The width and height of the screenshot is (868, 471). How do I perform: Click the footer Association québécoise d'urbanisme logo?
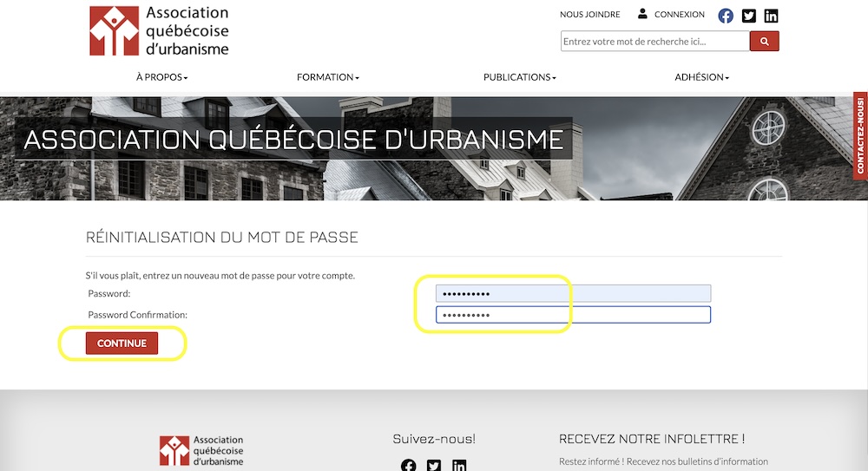201,451
